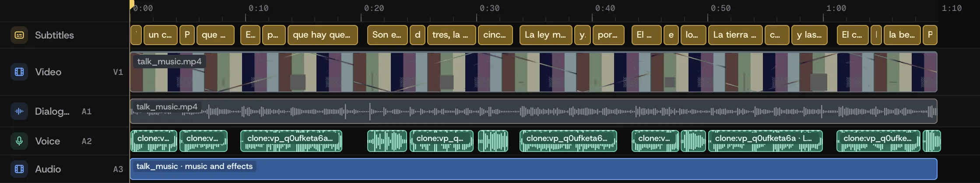Select the 'y.' subtitle clip
Screen dimensions: 980x183
point(582,35)
